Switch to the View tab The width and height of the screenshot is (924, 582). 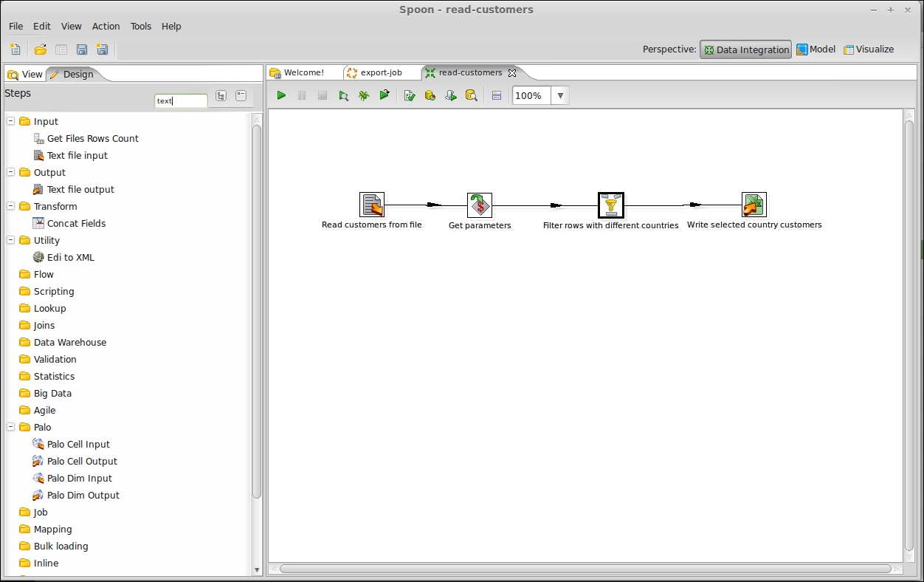[x=25, y=74]
